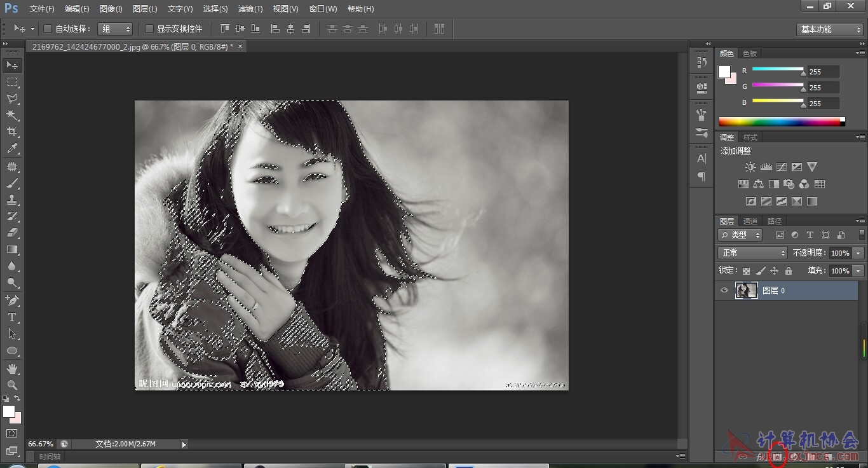Image resolution: width=868 pixels, height=468 pixels.
Task: Open the 图像(I) menu
Action: click(111, 9)
